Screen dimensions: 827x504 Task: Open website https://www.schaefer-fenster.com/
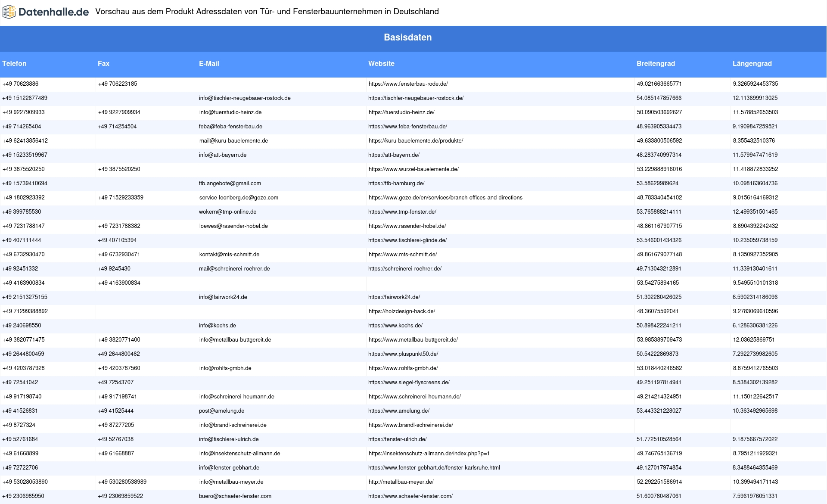coord(410,496)
